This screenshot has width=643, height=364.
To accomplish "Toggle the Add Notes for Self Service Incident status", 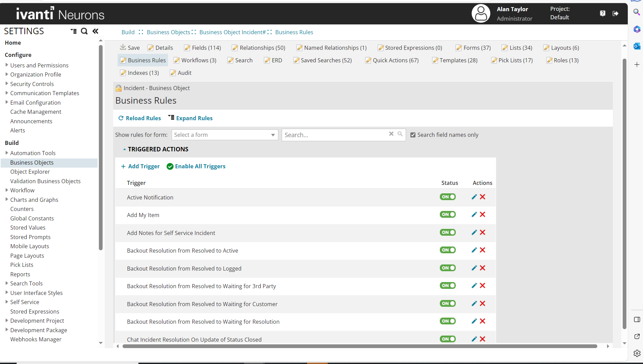I will 448,232.
